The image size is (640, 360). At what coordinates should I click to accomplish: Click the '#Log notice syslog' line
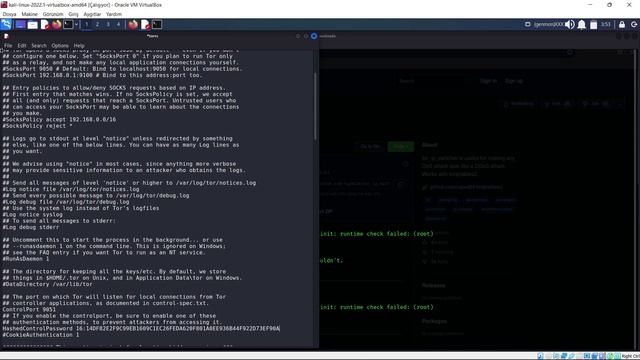point(33,214)
